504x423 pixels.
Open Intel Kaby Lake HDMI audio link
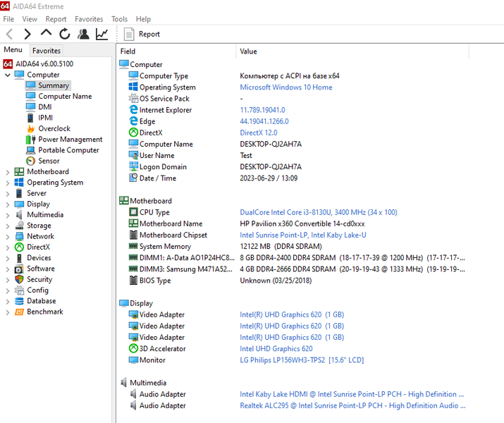click(352, 394)
